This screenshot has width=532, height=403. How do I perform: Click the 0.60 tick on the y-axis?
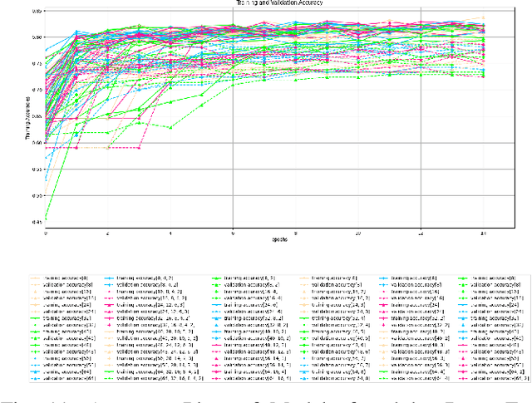(36, 143)
